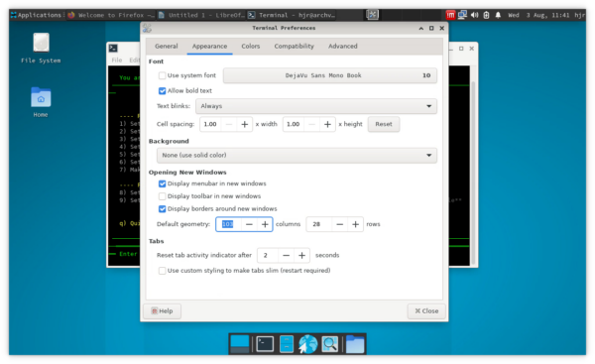This screenshot has width=595, height=364.
Task: Roll up the Terminal Preferences window
Action: click(420, 28)
